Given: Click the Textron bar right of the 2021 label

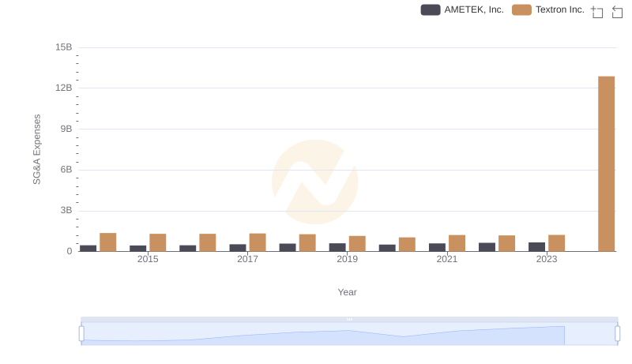Looking at the screenshot, I should (457, 243).
